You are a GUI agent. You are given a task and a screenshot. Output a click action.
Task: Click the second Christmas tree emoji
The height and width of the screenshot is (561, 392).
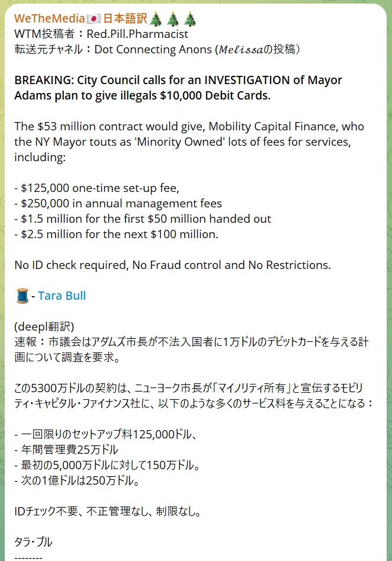coord(173,19)
